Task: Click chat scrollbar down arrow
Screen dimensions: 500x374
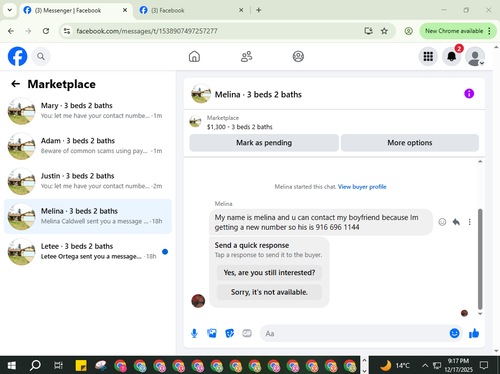Action: pos(480,314)
